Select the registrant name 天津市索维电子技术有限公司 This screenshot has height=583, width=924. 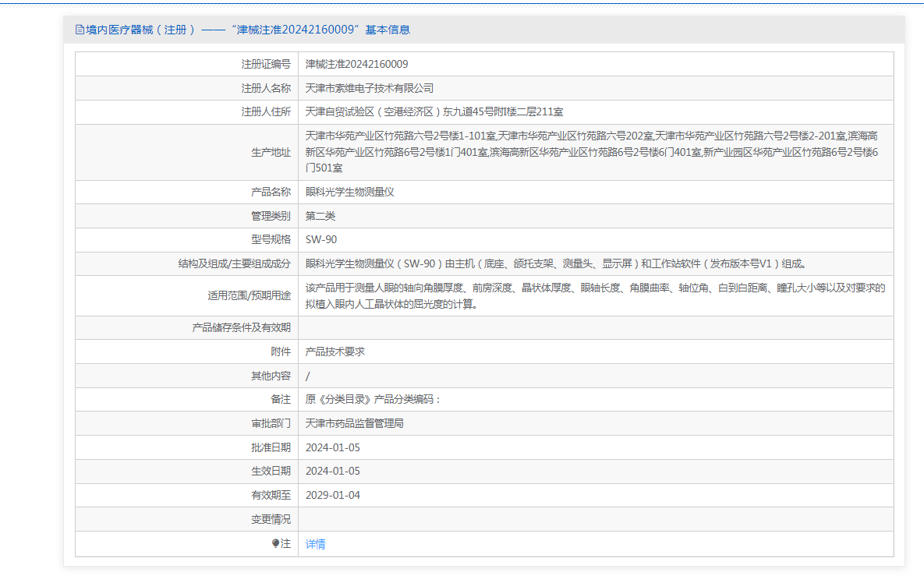369,88
